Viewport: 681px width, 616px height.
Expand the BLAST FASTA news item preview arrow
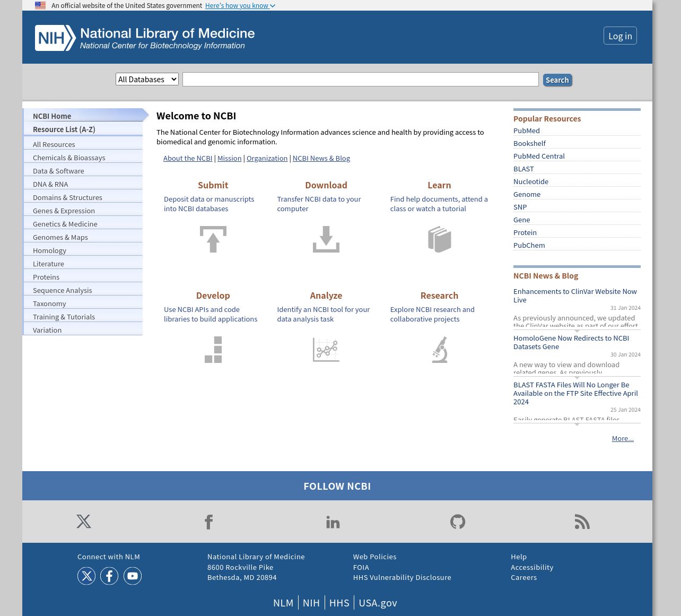point(577,424)
